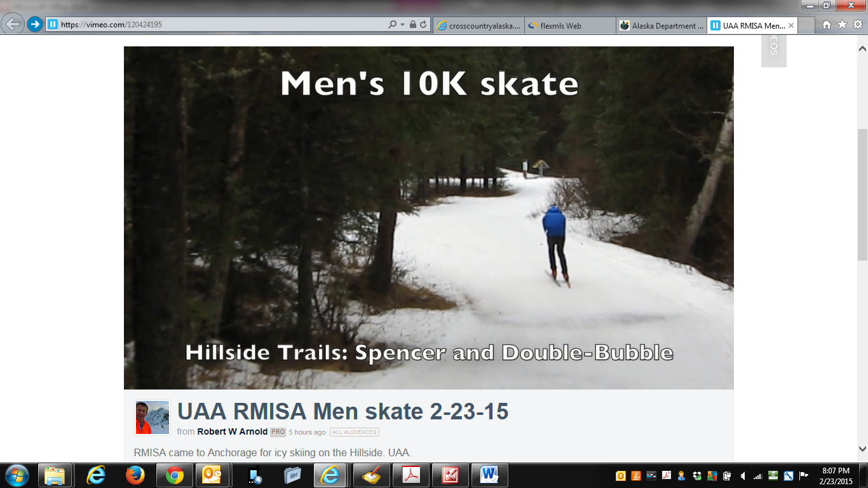
Task: Go back with the browser Back arrow
Action: 13,25
